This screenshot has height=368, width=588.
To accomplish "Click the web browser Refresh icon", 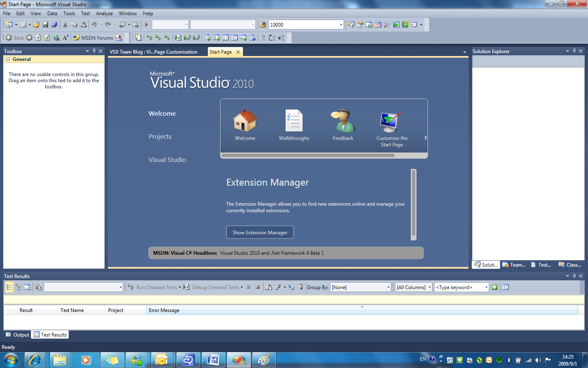I will tap(47, 38).
